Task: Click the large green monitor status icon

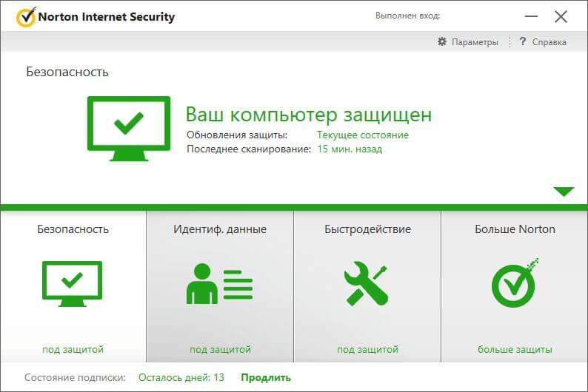Action: pos(129,129)
